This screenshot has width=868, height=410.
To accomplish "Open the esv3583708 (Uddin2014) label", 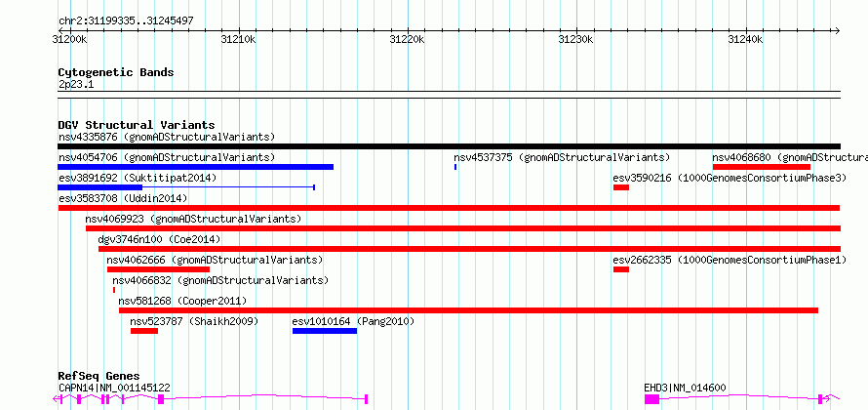I will click(123, 198).
